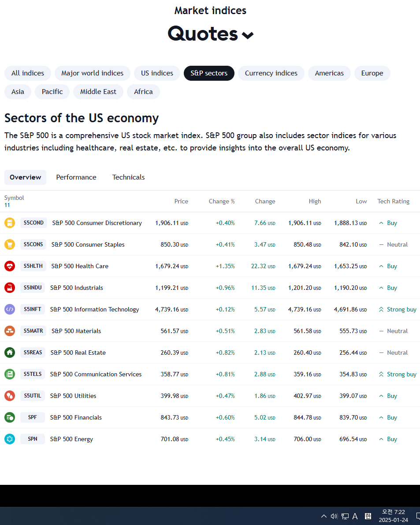Viewport: 420px width, 525px height.
Task: Open the Quotes dropdown heading
Action: (210, 34)
